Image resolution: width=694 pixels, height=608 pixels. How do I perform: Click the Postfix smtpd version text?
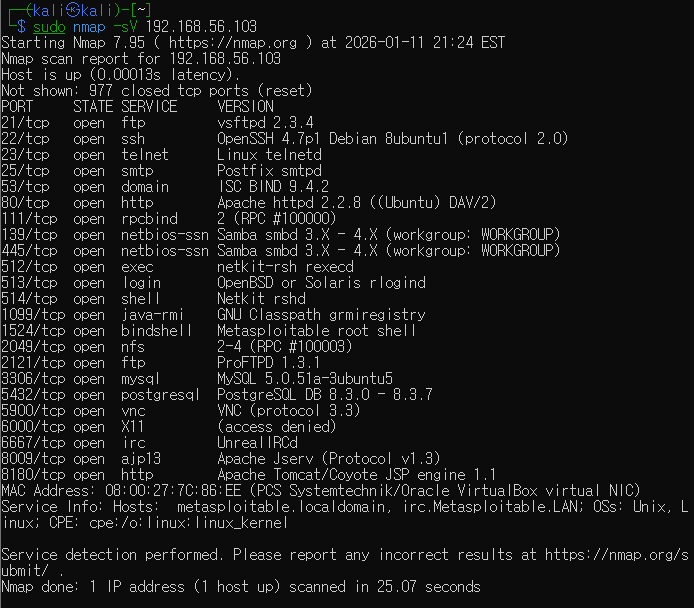point(269,170)
